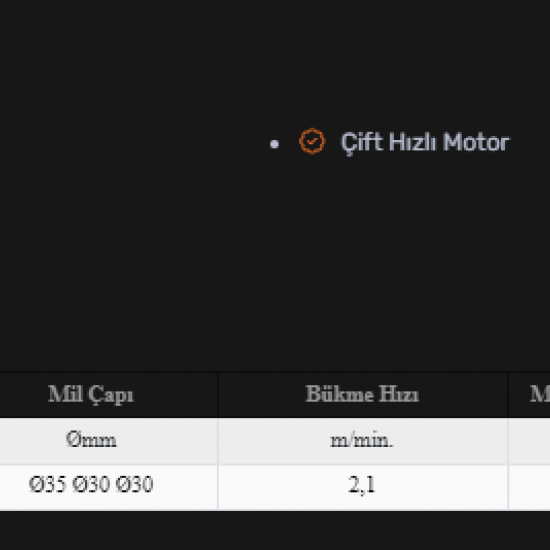
Task: Click the orange check badge icon
Action: (x=312, y=141)
